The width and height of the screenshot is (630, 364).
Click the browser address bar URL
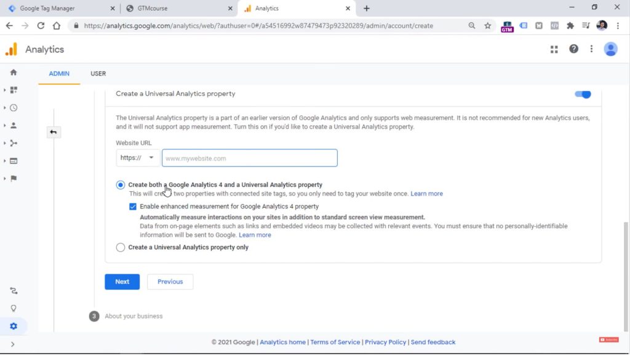point(258,26)
